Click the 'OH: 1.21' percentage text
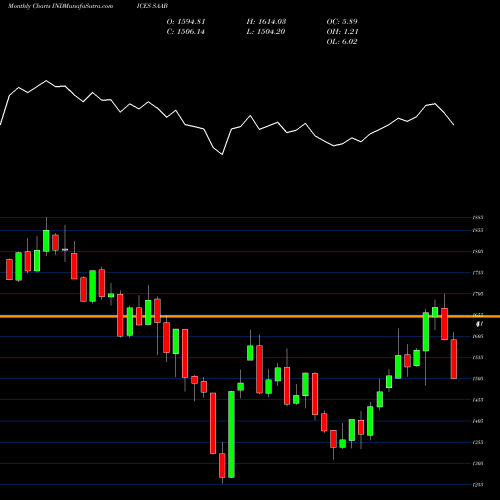The image size is (500, 500). click(x=342, y=32)
